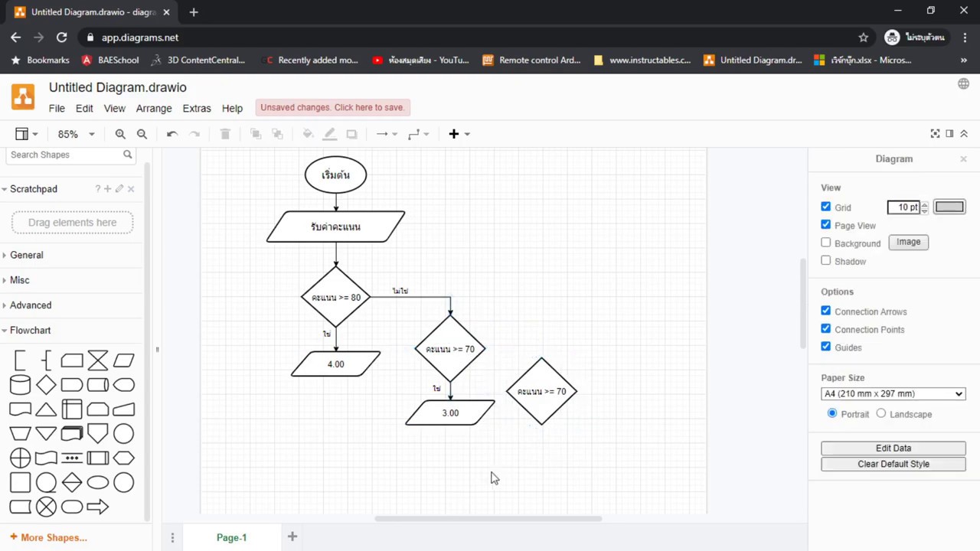Select the internal storage grid shape

[x=72, y=409]
